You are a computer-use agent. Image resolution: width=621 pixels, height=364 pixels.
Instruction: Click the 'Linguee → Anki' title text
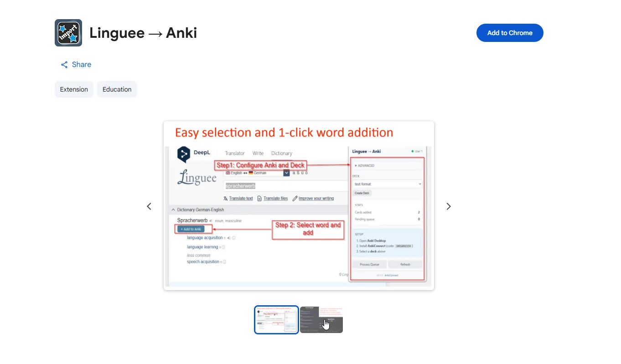tap(143, 33)
